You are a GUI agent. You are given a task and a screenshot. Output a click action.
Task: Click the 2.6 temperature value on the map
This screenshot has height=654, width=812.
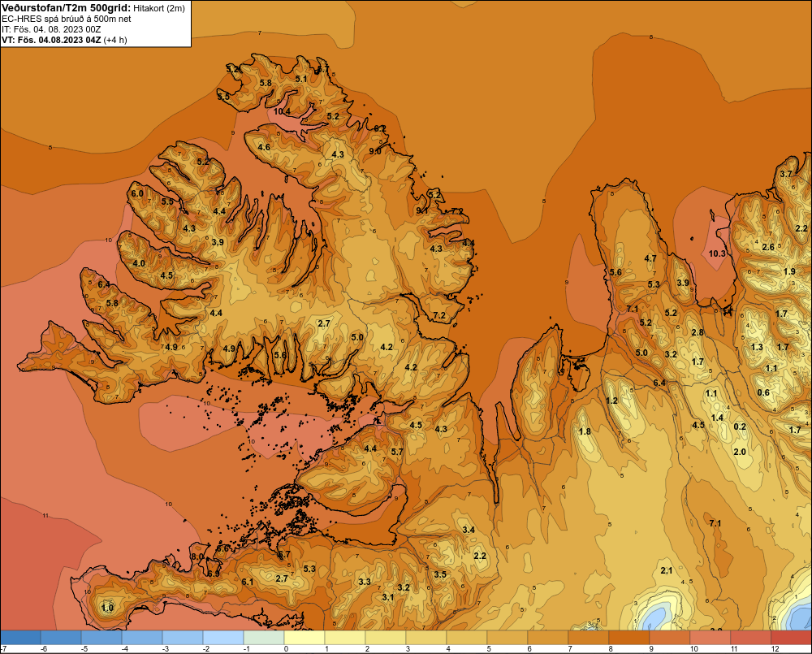point(768,247)
